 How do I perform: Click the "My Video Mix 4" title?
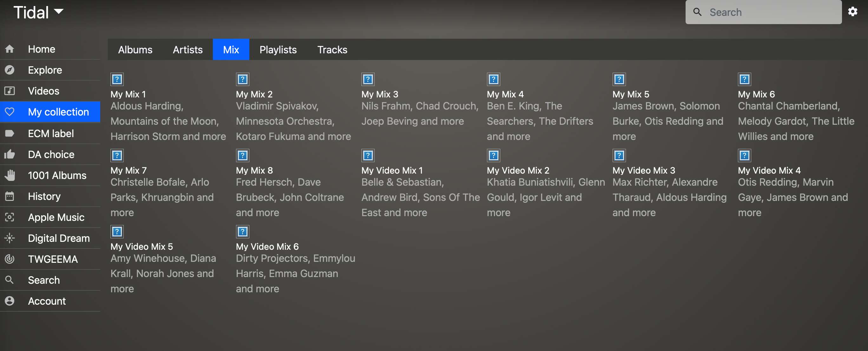point(769,170)
